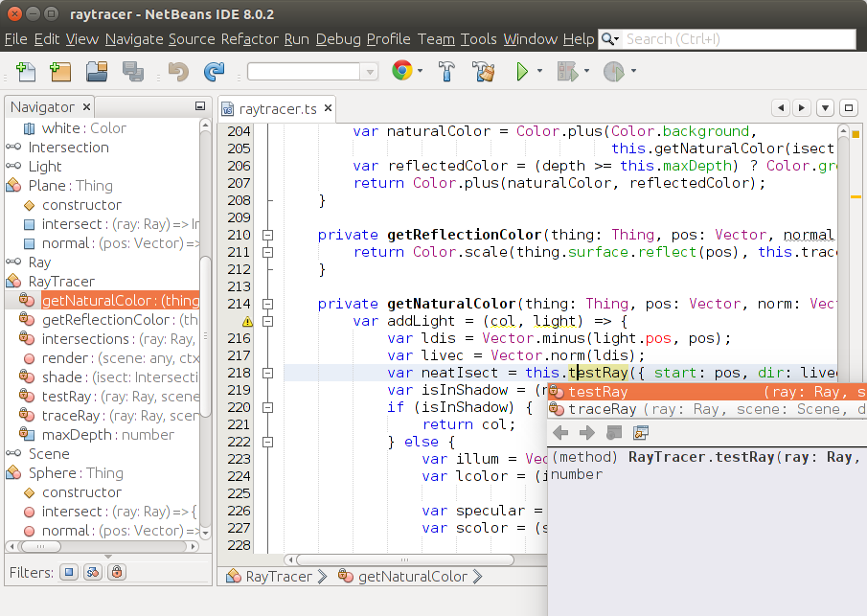Maximize the editor window button
867x616 pixels.
tap(848, 108)
